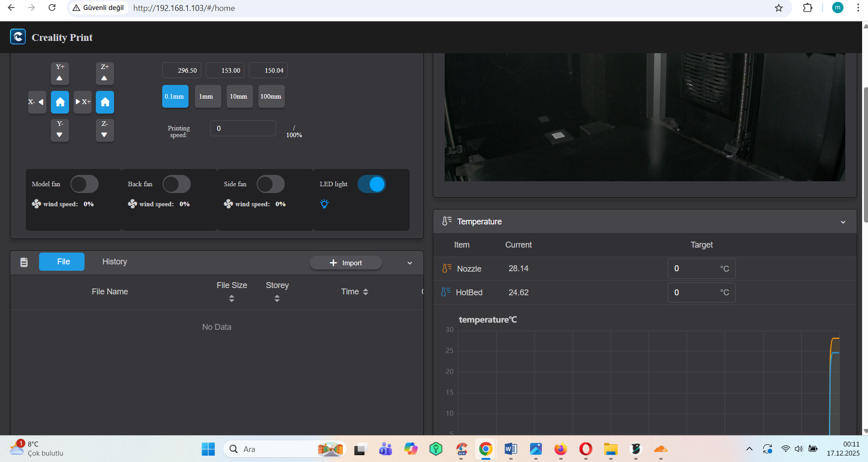This screenshot has height=462, width=868.
Task: Click the XY home button
Action: pos(60,102)
